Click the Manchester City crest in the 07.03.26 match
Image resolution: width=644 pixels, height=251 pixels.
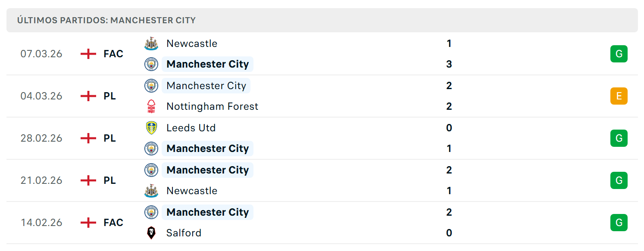151,64
